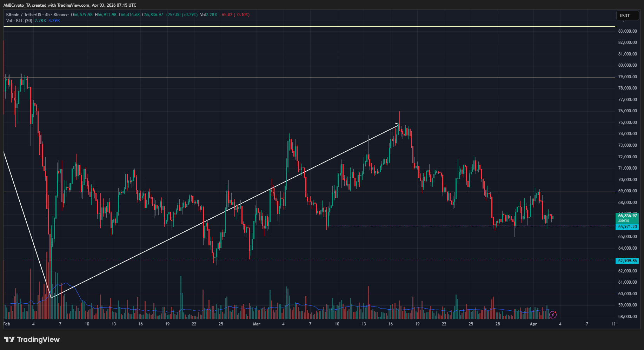Screen dimensions: 644x350
Task: Click the arrowhead at the trend line peak
Action: 398,124
